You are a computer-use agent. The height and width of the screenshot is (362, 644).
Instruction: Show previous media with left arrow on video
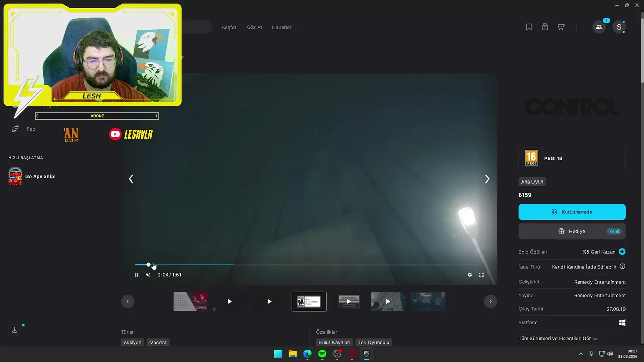[131, 179]
